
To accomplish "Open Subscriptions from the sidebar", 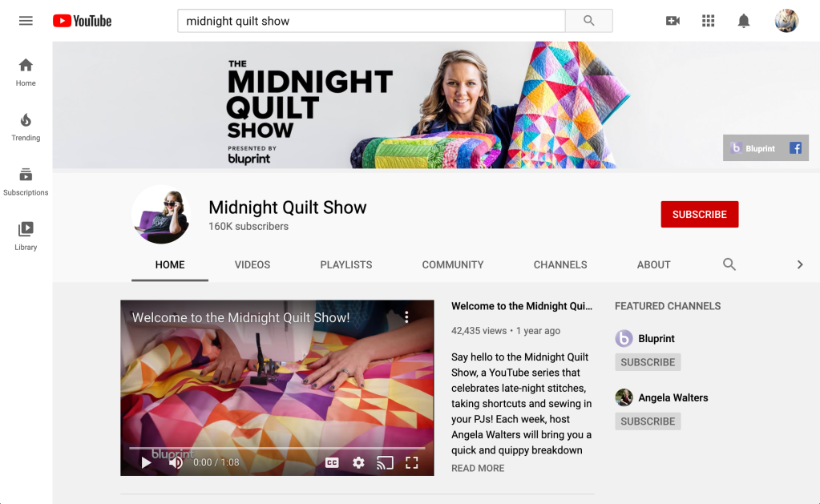I will coord(26,181).
